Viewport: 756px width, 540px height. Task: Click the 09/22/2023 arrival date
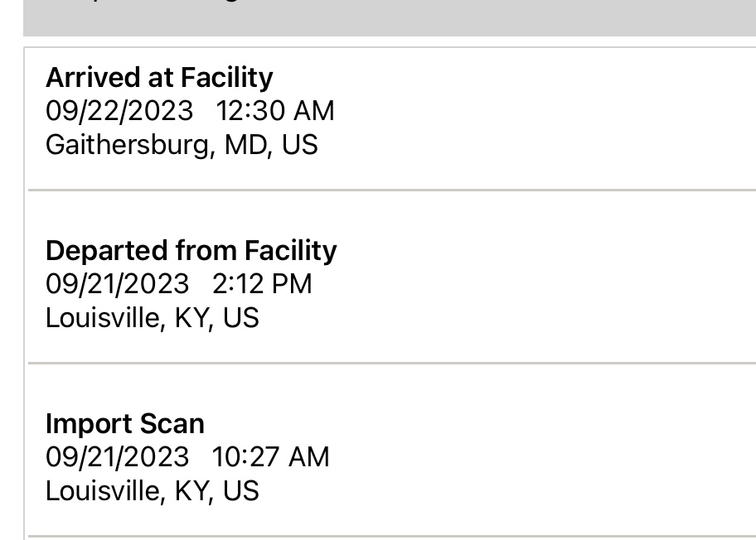pos(119,111)
